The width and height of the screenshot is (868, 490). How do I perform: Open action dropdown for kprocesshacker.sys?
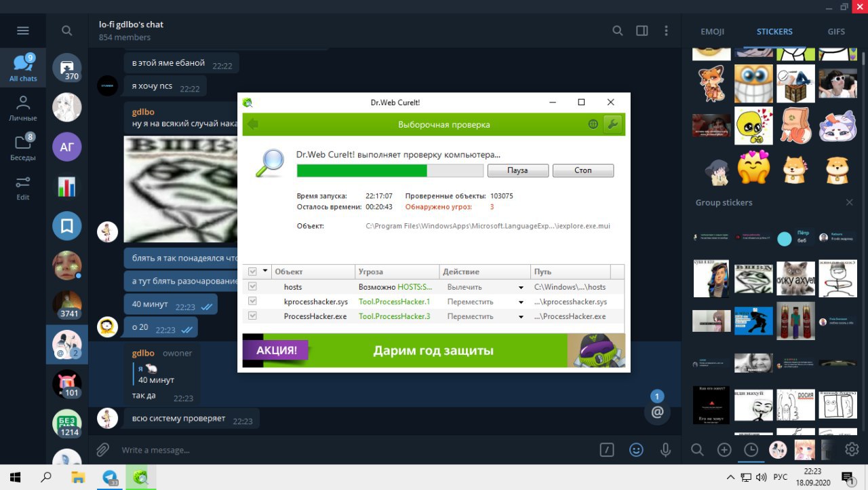(521, 302)
